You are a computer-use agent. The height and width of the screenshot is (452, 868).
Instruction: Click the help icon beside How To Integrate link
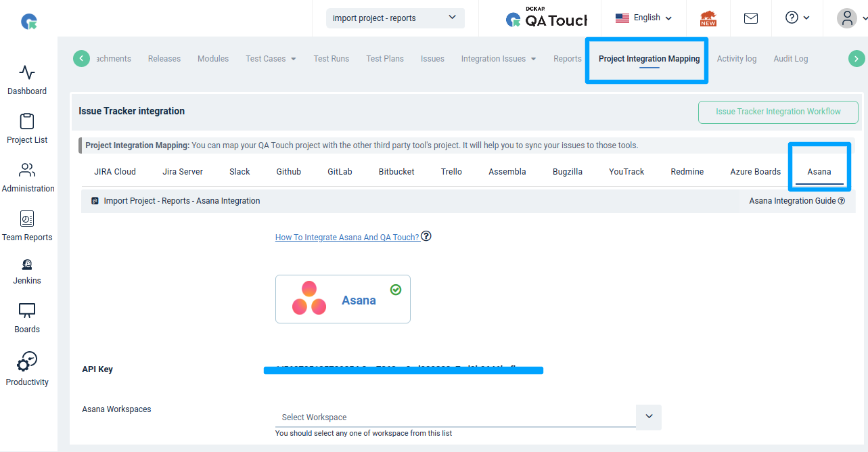(x=426, y=236)
